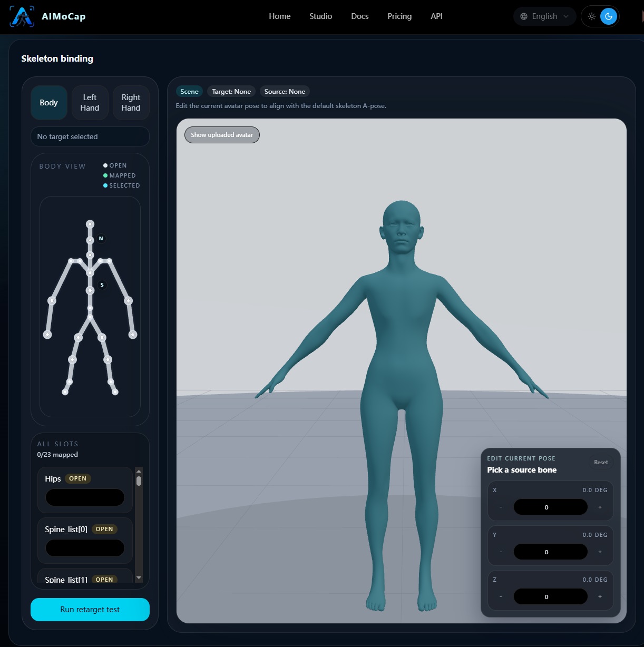Increase Z rotation with plus
Image resolution: width=644 pixels, height=647 pixels.
[x=600, y=597]
